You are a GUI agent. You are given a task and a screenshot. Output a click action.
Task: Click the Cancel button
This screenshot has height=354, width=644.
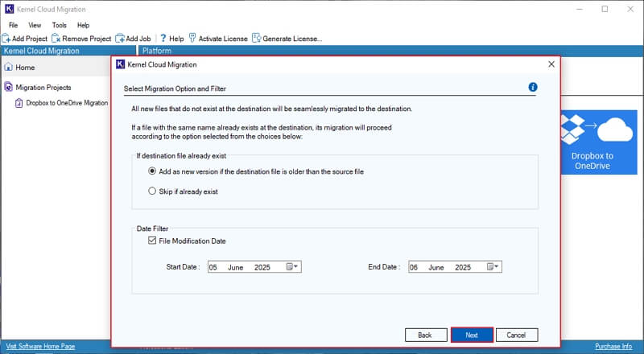click(517, 335)
